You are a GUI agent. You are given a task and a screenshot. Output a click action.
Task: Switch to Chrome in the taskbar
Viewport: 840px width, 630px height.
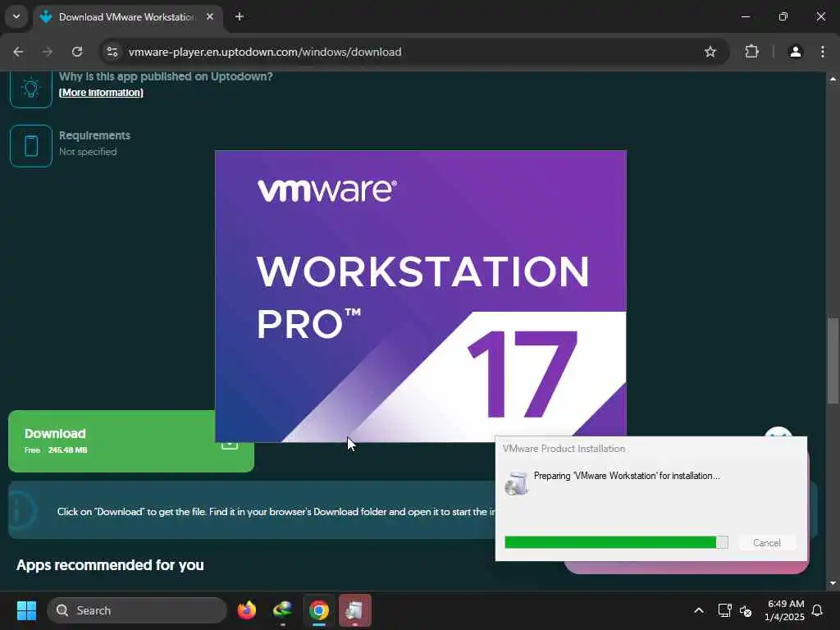coord(319,610)
